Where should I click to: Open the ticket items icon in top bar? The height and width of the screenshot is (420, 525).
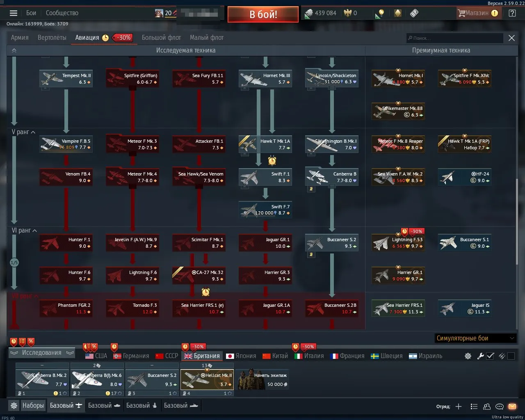pyautogui.click(x=414, y=13)
